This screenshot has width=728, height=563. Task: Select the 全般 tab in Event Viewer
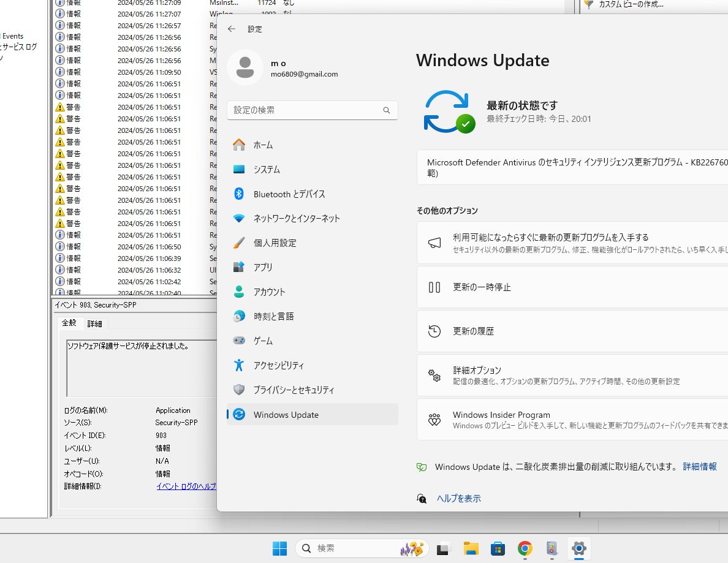pyautogui.click(x=69, y=323)
